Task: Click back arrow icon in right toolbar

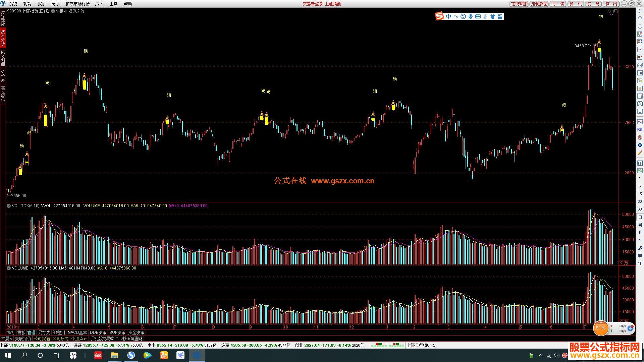Action: click(640, 11)
